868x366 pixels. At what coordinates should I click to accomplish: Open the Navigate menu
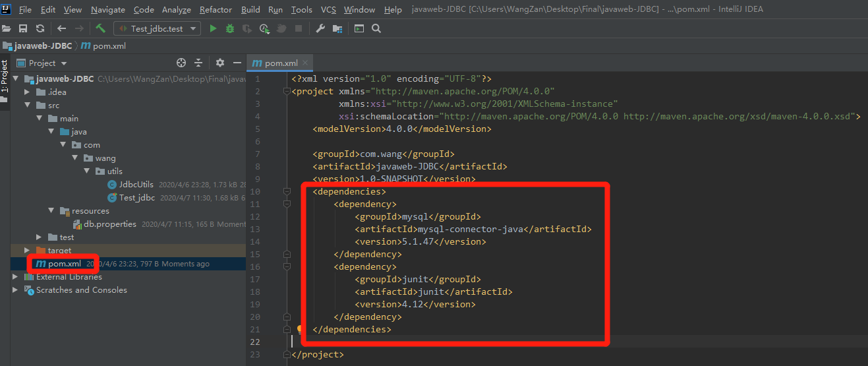coord(108,9)
